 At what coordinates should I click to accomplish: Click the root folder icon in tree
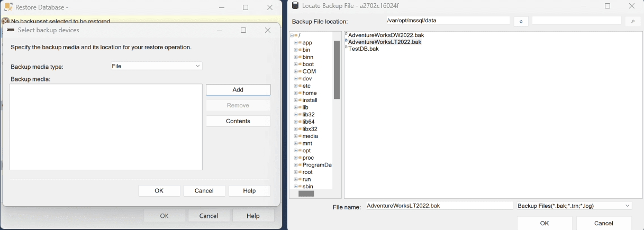[300, 172]
